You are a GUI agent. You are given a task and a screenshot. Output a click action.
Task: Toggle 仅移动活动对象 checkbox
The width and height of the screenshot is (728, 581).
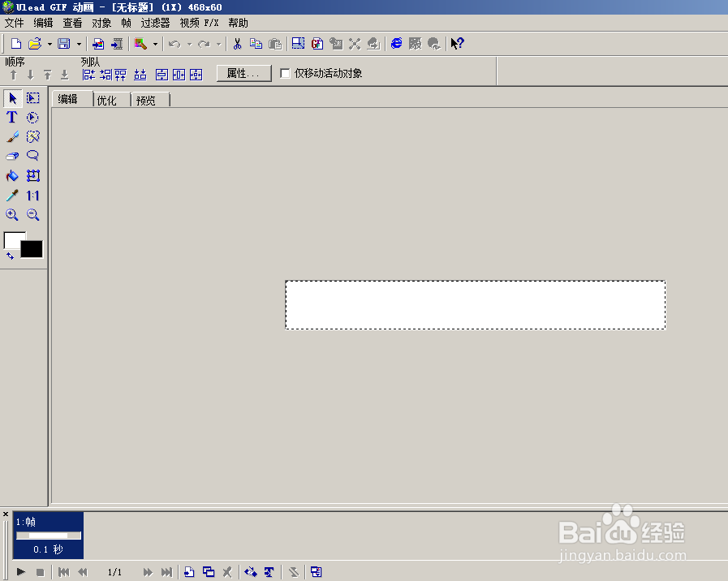tap(285, 73)
